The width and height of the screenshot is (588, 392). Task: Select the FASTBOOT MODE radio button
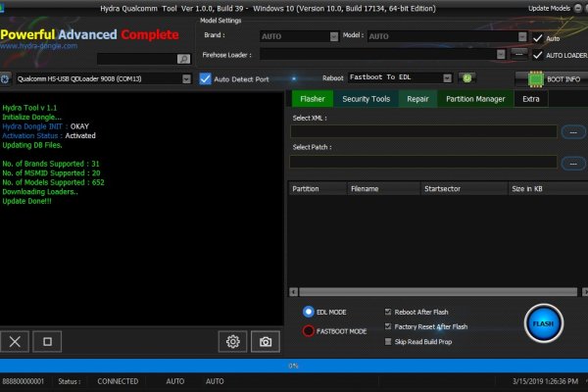[x=309, y=331]
